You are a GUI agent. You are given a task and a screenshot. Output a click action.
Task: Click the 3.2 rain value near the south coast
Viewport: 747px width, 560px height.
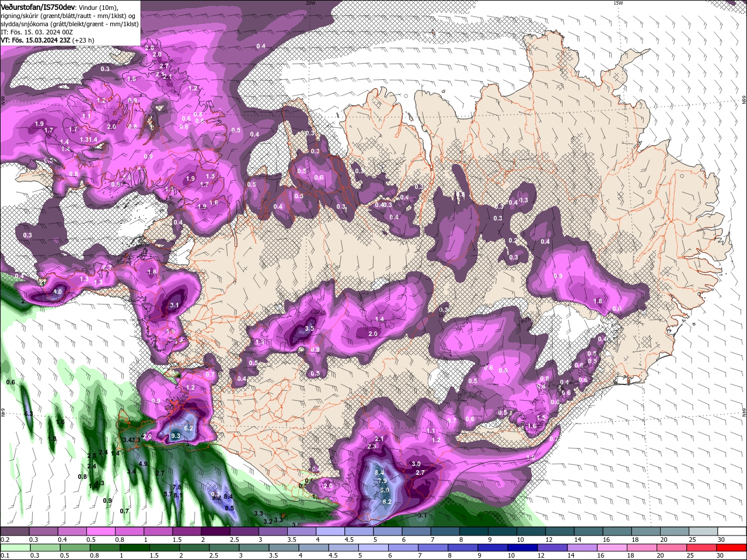[268, 521]
